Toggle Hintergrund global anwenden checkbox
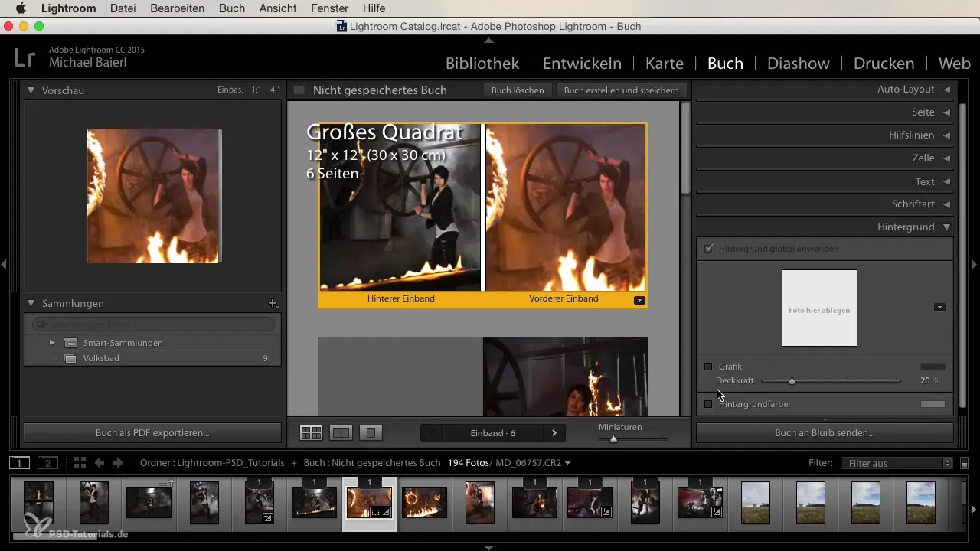This screenshot has height=551, width=980. 709,249
